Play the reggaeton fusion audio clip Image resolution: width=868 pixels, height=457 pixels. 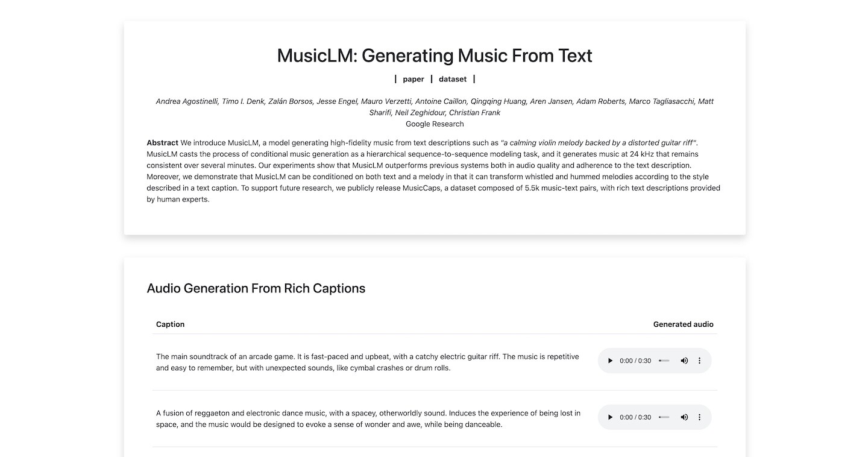pos(610,417)
